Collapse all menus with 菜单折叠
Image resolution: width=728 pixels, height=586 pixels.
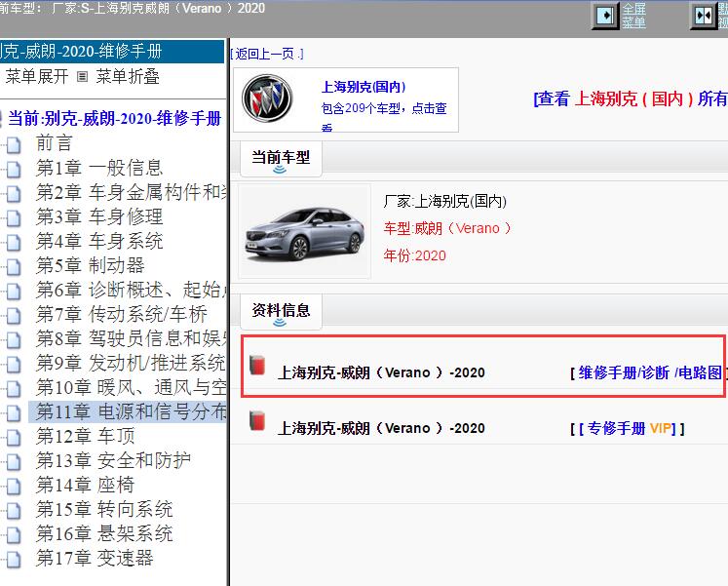pos(128,76)
